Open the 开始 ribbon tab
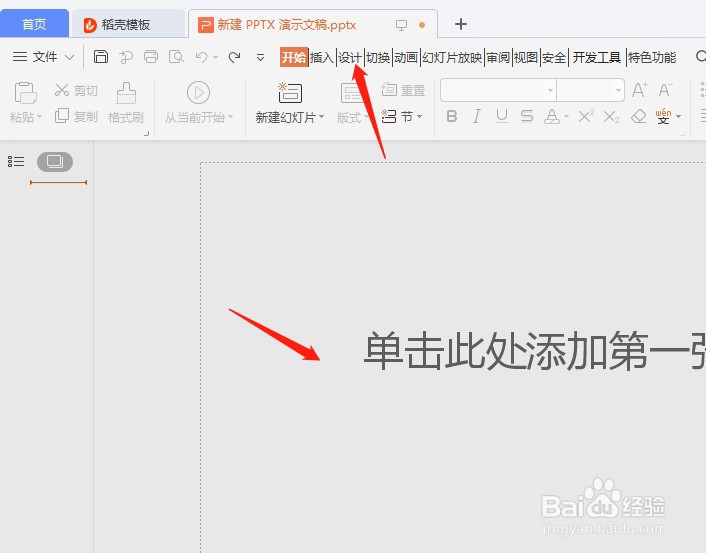Screen dimensions: 706x553 (x=294, y=57)
